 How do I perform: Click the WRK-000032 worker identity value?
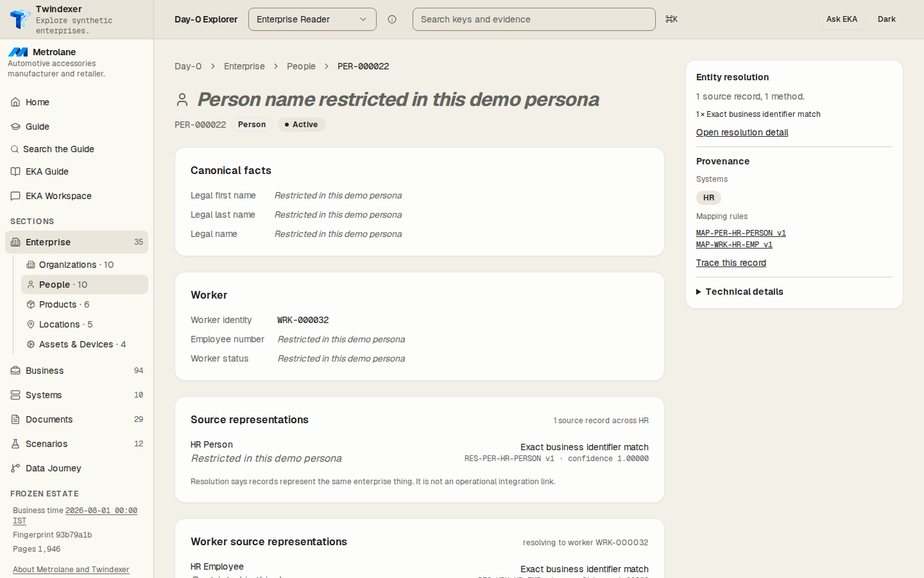coord(303,320)
